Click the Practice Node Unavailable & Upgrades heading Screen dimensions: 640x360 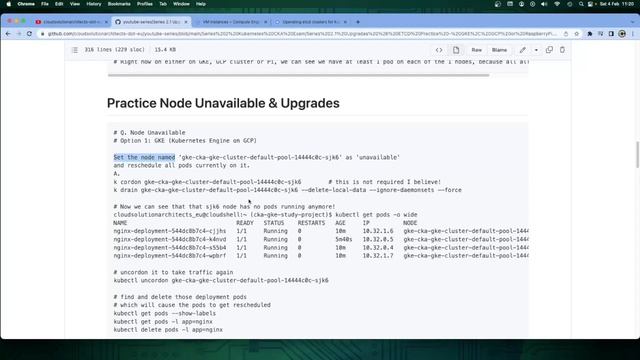[223, 103]
